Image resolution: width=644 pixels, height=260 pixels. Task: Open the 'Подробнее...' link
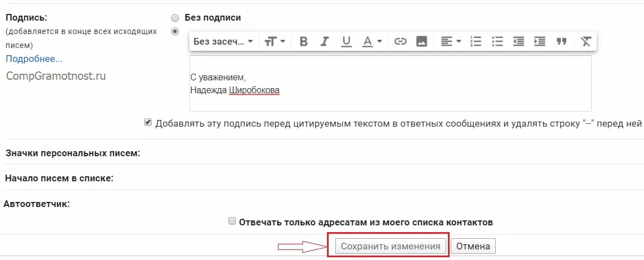[34, 59]
